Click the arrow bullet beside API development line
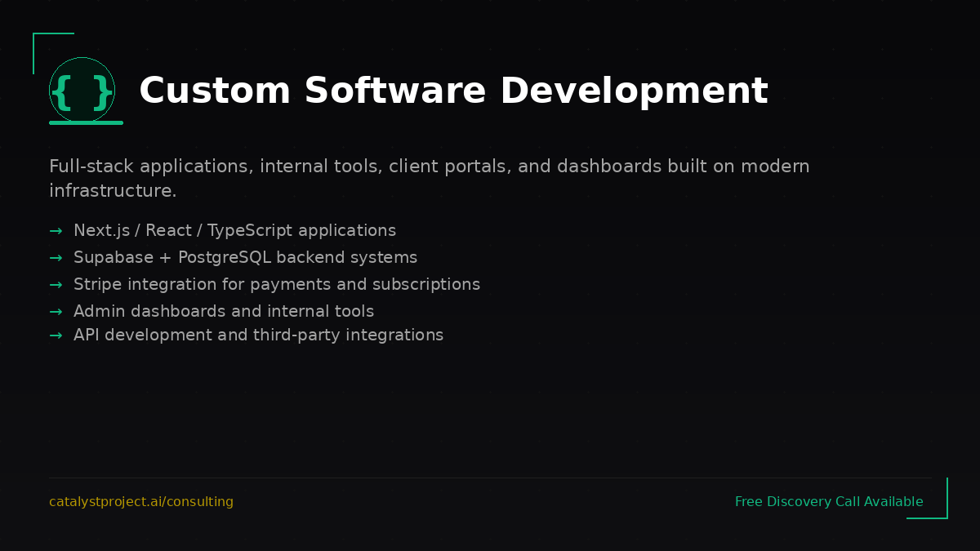This screenshot has width=980, height=551. pos(56,335)
